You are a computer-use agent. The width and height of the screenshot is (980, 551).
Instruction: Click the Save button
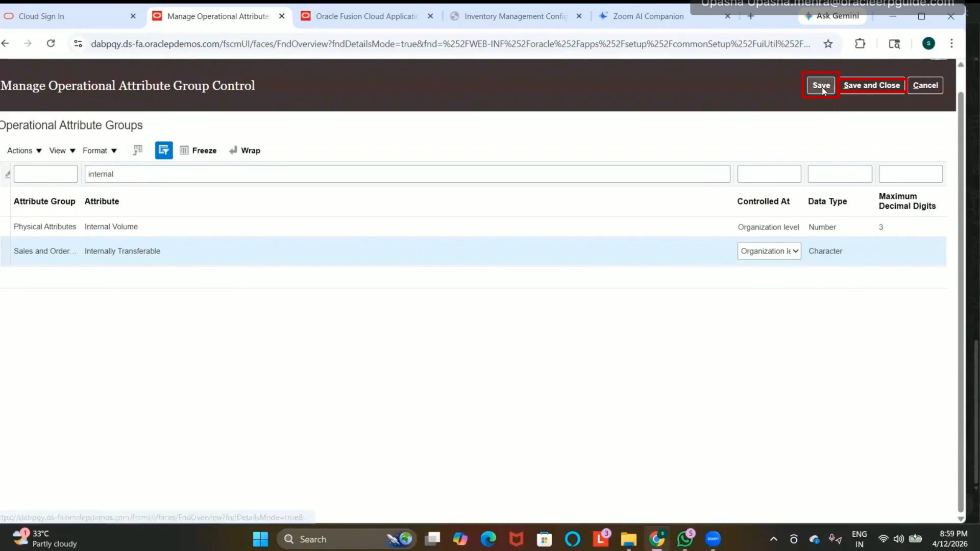(x=821, y=85)
